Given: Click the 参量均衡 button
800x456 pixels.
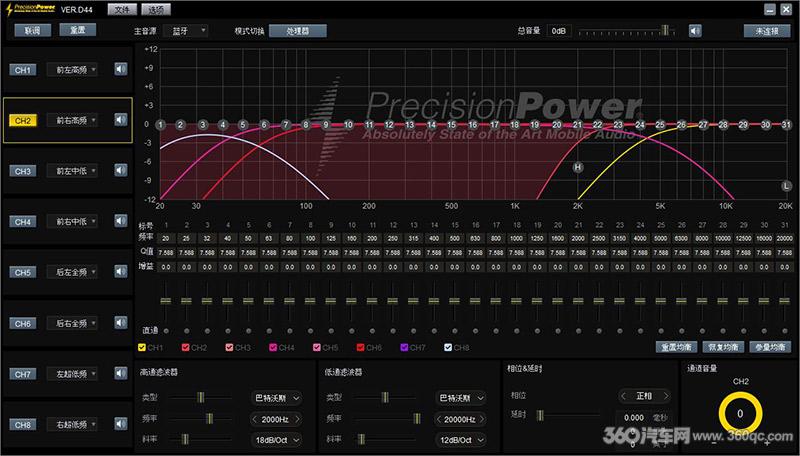Looking at the screenshot, I should [x=770, y=347].
